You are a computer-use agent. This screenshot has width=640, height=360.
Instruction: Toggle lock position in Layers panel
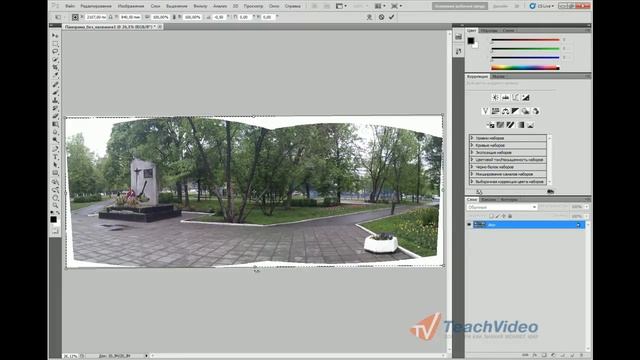(x=504, y=216)
